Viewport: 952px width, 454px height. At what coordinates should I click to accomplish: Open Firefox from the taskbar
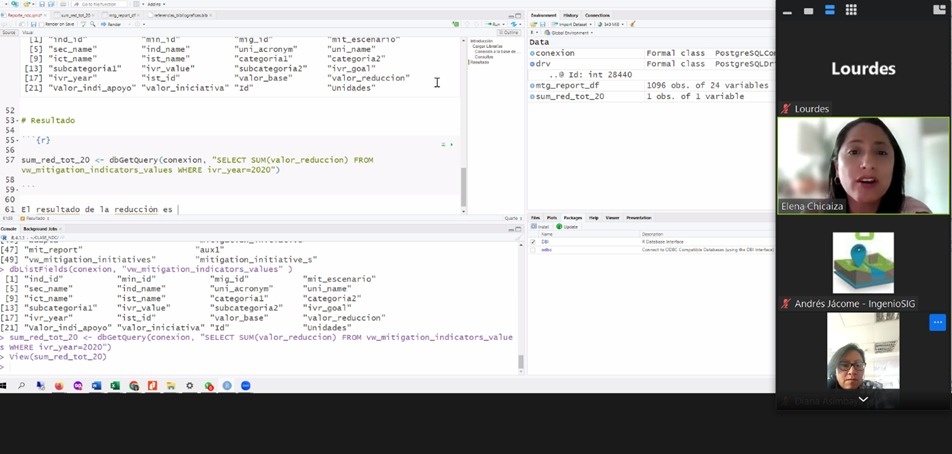(59, 385)
